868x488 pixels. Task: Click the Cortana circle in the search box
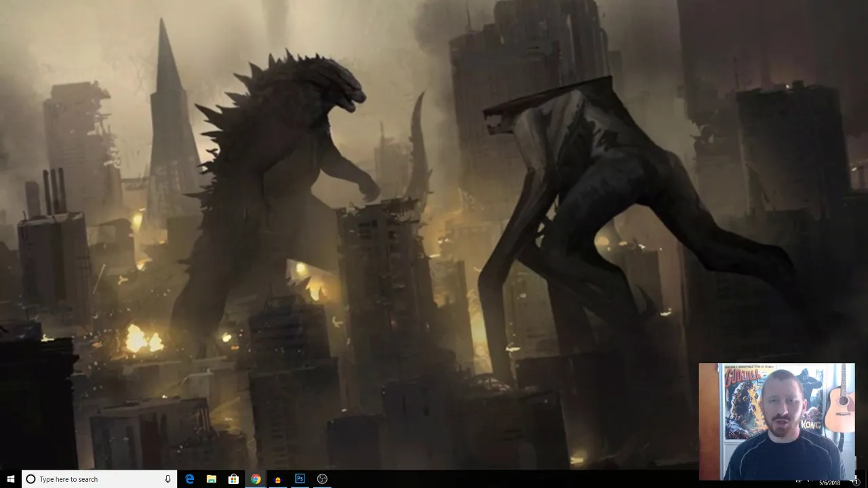31,479
